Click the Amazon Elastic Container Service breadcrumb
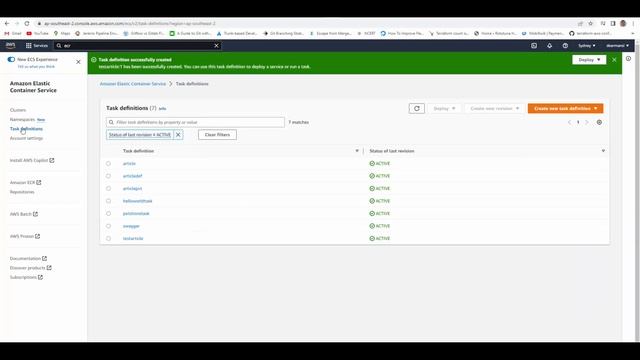This screenshot has width=640, height=360. [x=133, y=84]
